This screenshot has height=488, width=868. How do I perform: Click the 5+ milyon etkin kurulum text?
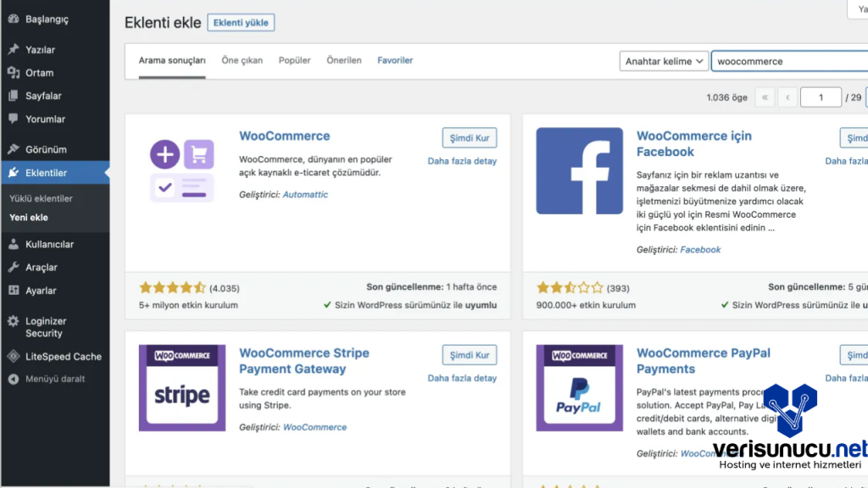pos(188,305)
